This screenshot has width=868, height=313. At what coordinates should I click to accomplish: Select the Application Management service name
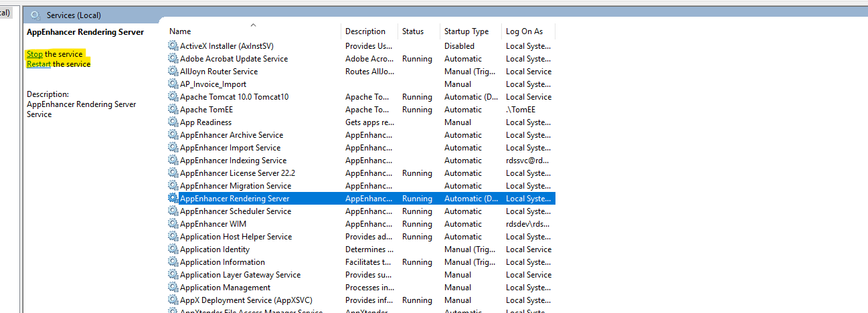(x=226, y=288)
